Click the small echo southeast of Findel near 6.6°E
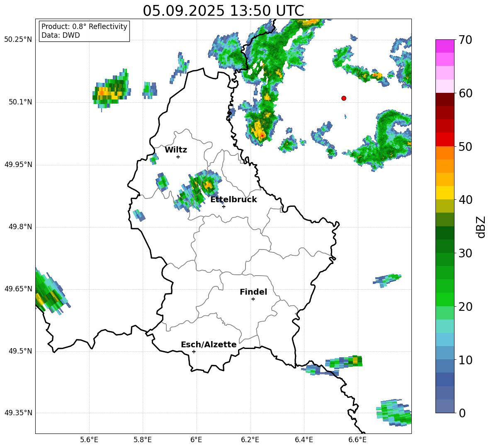This screenshot has height=448, width=491. [x=345, y=362]
